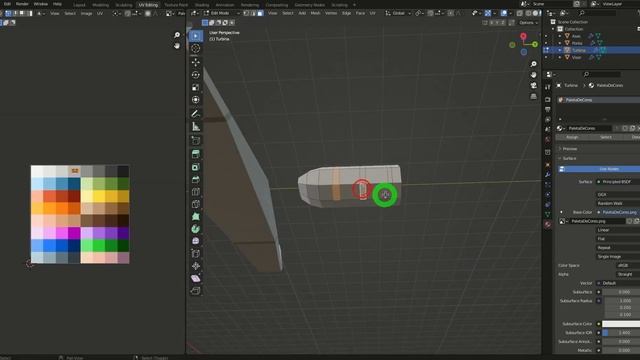Open the Window menu
Image resolution: width=640 pixels, height=360 pixels.
point(40,4)
